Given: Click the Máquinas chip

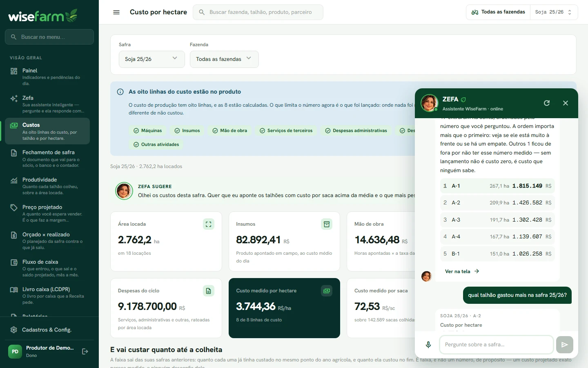Looking at the screenshot, I should (x=148, y=131).
